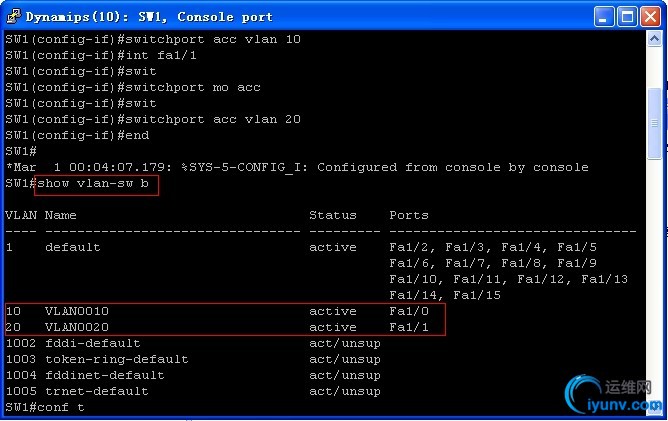Select the VLAN0020 name entry
The width and height of the screenshot is (668, 421).
[77, 327]
